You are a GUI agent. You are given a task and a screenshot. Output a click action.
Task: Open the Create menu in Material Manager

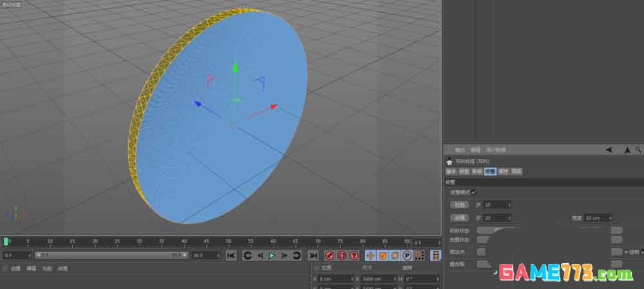click(x=15, y=268)
